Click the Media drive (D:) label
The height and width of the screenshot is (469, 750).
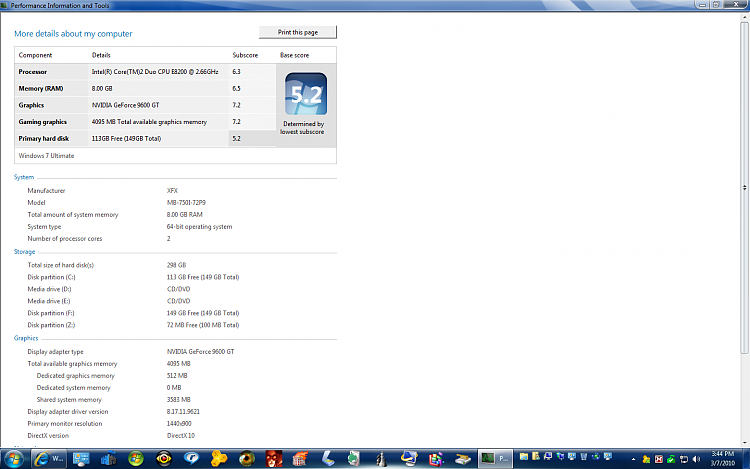coord(49,289)
